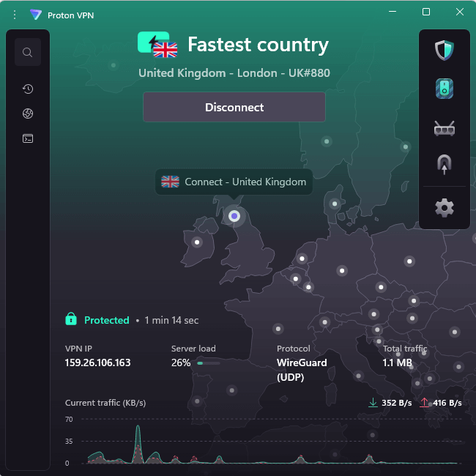Open the Countries globe icon in sidebar
The height and width of the screenshot is (476, 476).
(28, 114)
